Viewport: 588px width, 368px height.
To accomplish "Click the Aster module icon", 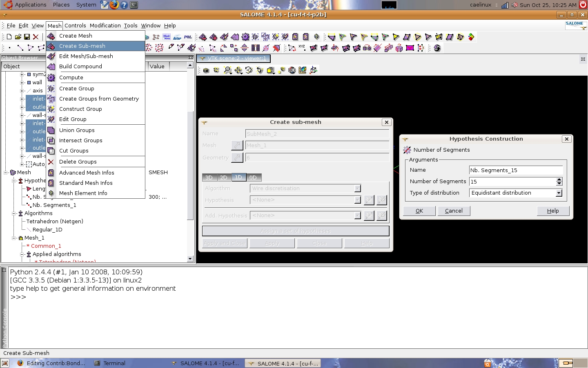I will pyautogui.click(x=177, y=37).
